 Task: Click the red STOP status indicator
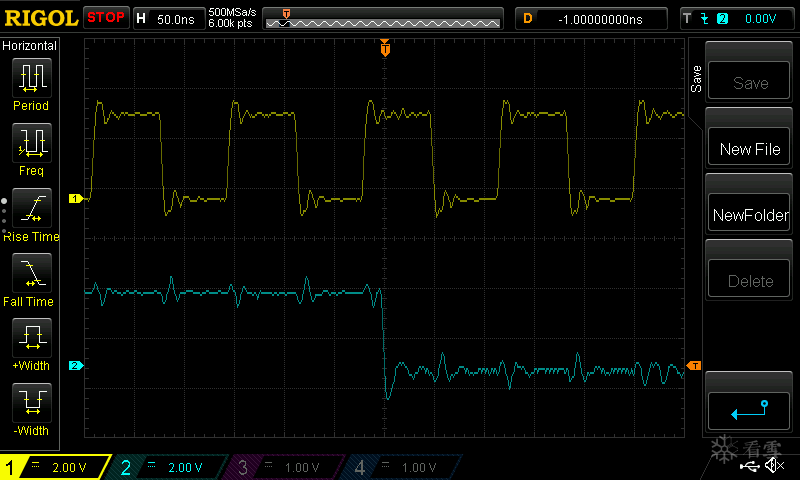106,18
